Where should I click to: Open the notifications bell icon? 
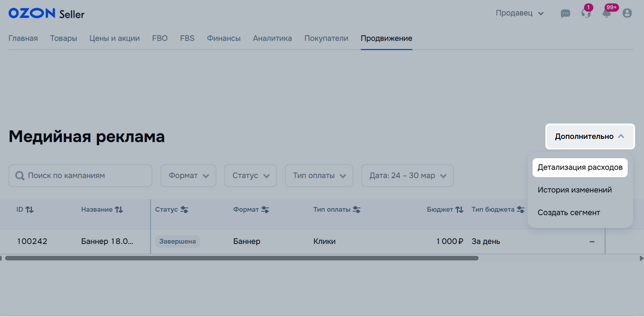tap(607, 13)
